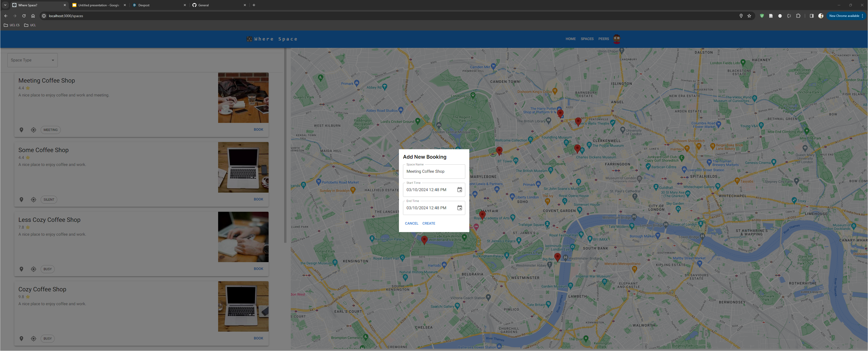Click the user avatar in the navbar
Screen dimensions: 868x351
coord(617,39)
